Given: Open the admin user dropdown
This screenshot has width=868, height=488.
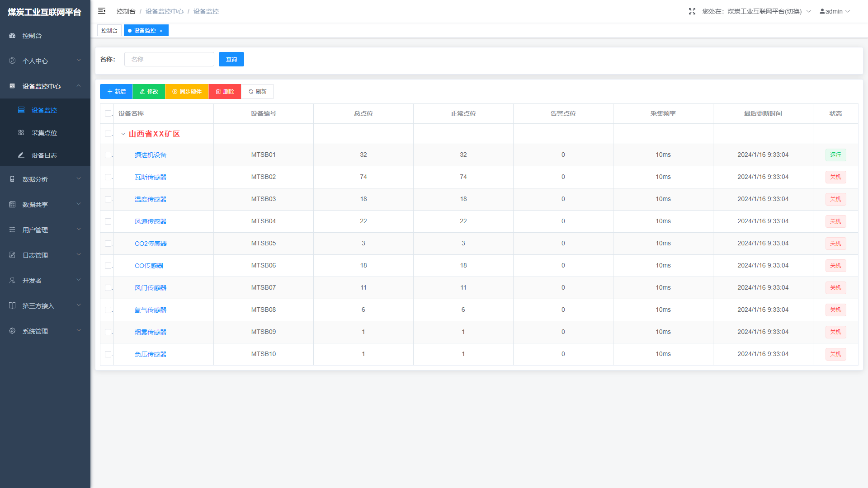Looking at the screenshot, I should tap(835, 11).
